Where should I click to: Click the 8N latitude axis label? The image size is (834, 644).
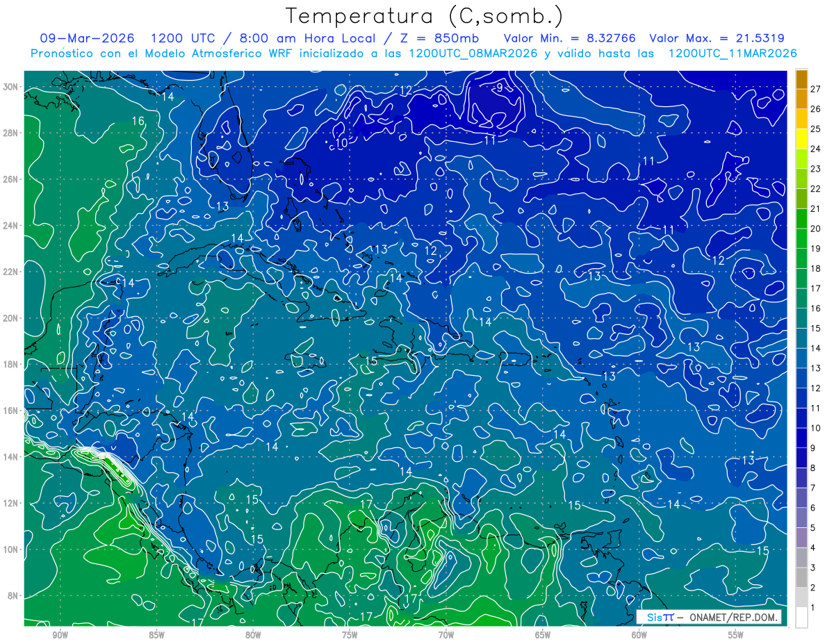[14, 595]
